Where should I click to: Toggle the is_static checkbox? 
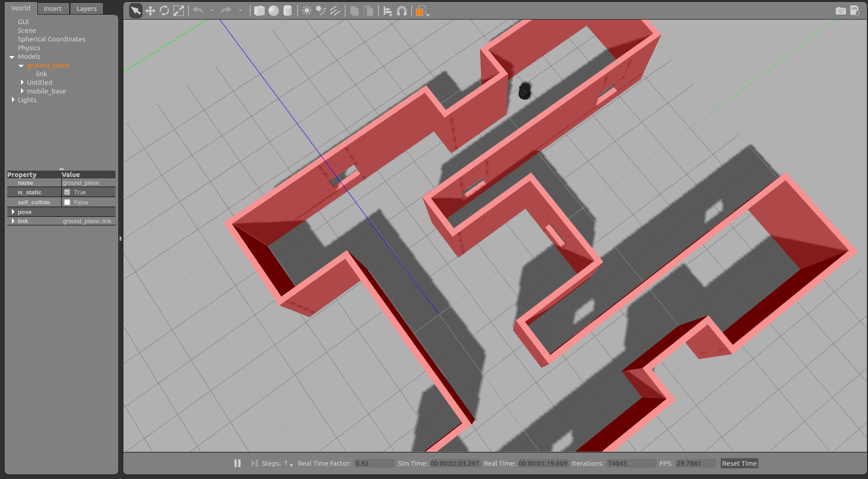(67, 193)
